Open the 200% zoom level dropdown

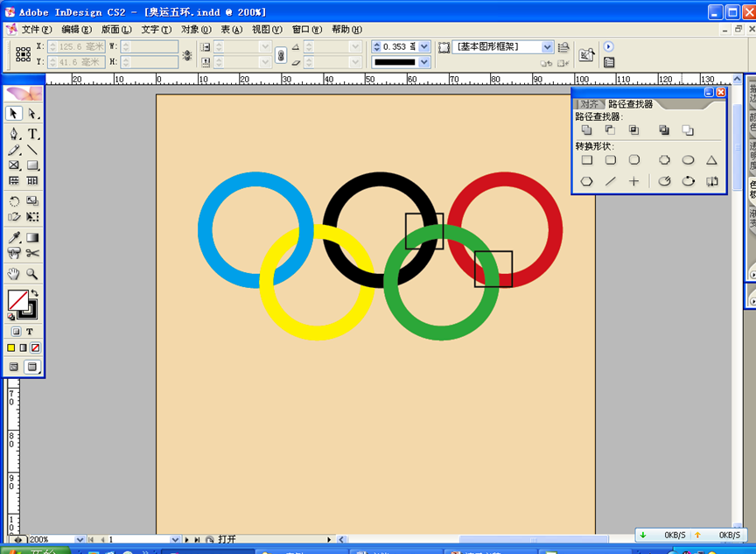pyautogui.click(x=80, y=540)
